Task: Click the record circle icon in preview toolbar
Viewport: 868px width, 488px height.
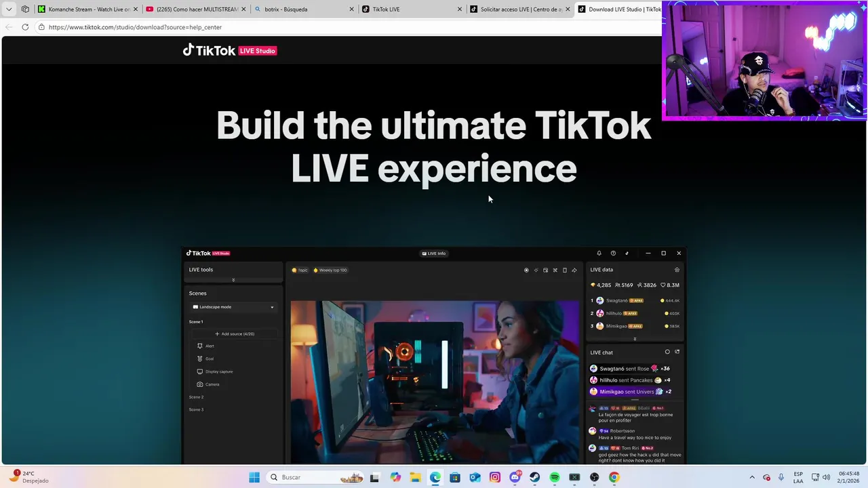Action: 526,270
